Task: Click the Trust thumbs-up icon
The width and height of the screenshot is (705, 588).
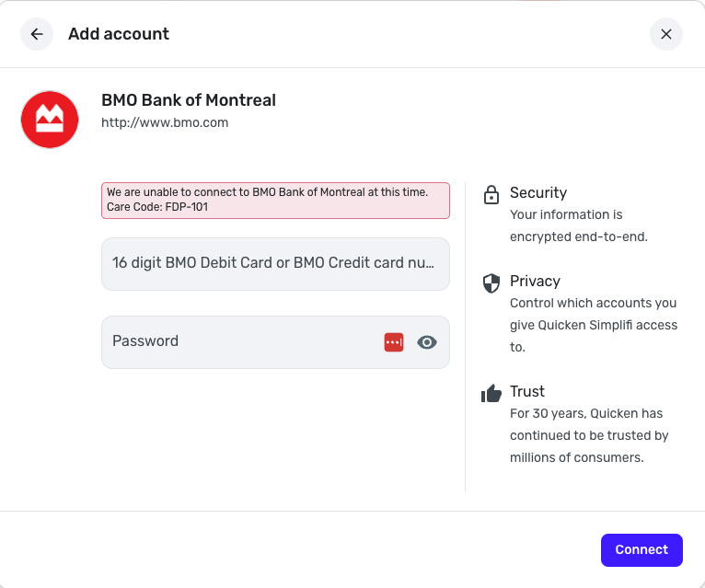Action: [x=491, y=394]
